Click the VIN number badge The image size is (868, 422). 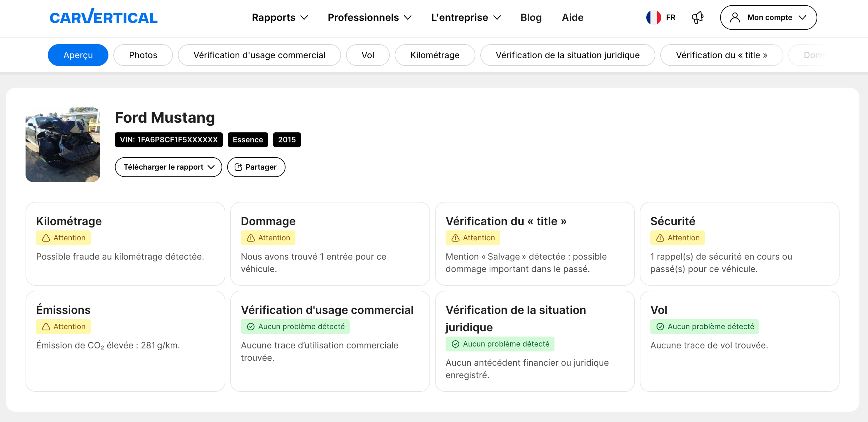[168, 140]
